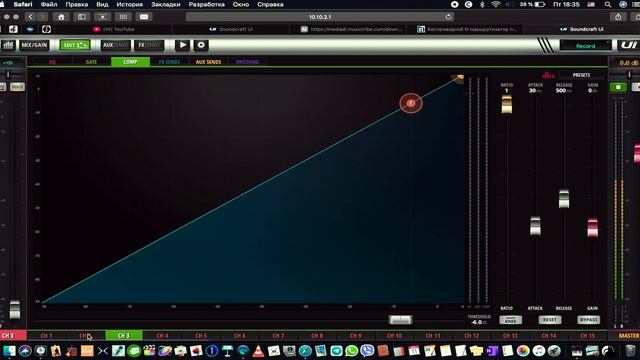The image size is (640, 360).
Task: Toggle green button on master strip
Action: point(618,87)
